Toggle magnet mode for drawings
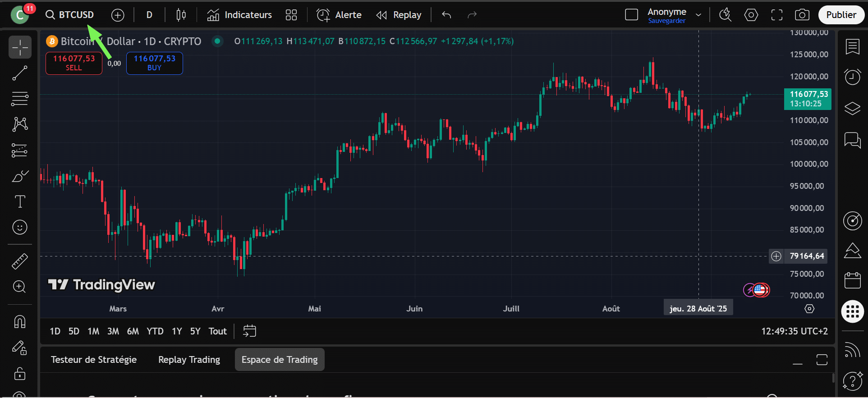Image resolution: width=868 pixels, height=398 pixels. [20, 321]
